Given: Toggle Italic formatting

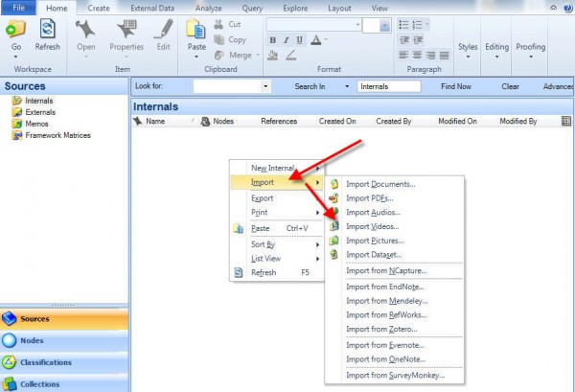Looking at the screenshot, I should [286, 40].
